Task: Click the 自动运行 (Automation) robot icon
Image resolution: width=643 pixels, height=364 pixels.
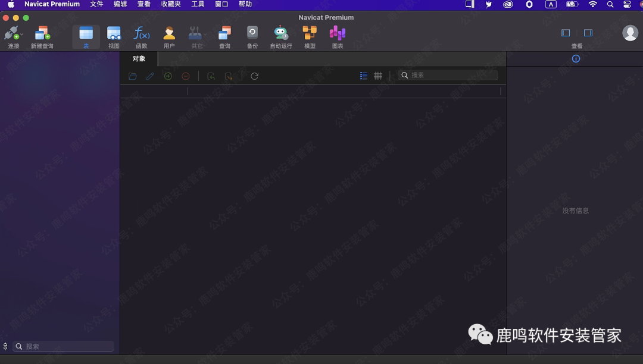Action: coord(280,33)
